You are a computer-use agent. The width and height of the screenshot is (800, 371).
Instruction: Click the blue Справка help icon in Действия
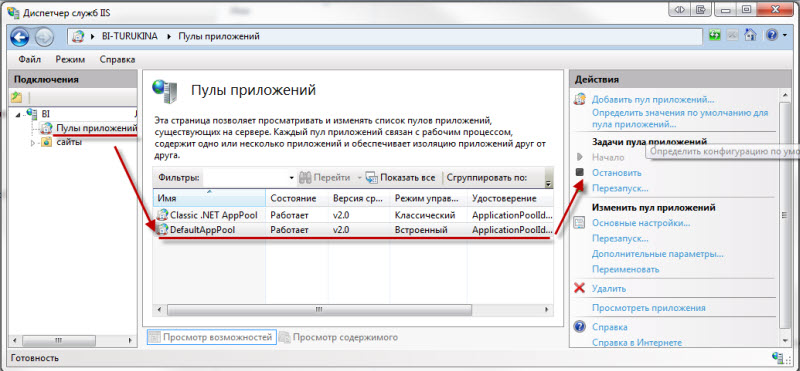(579, 327)
